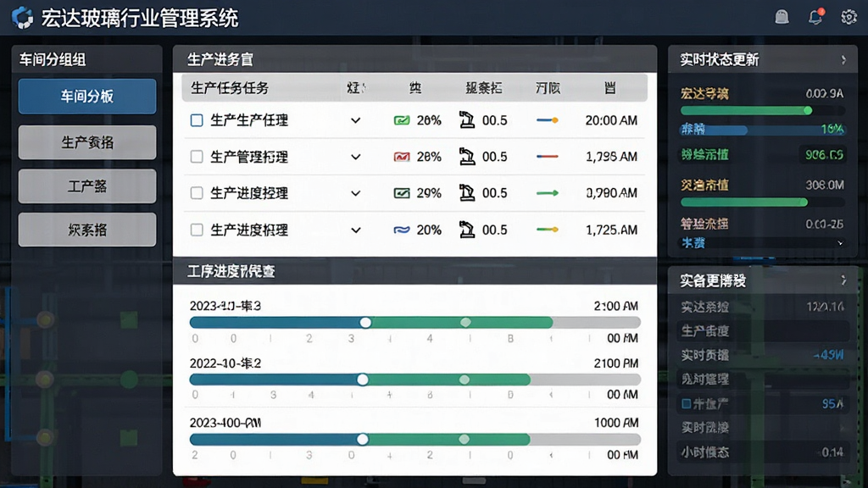Select the 工产落 sidebar item

[x=87, y=186]
